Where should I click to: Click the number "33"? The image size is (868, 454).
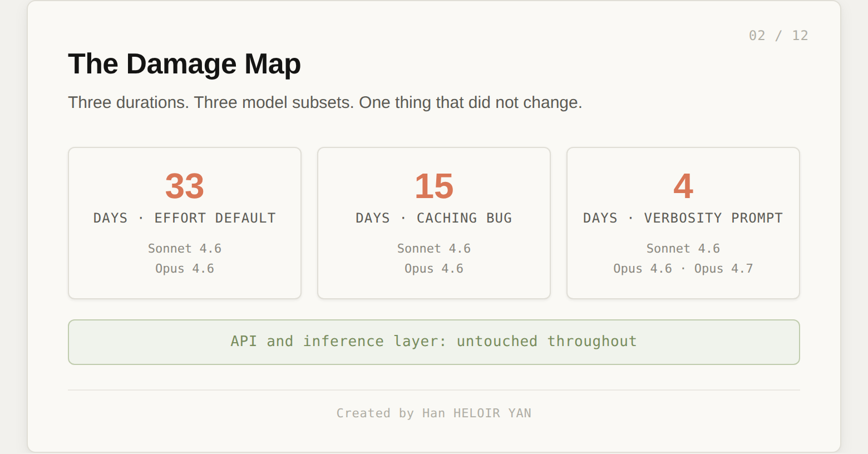(x=185, y=186)
